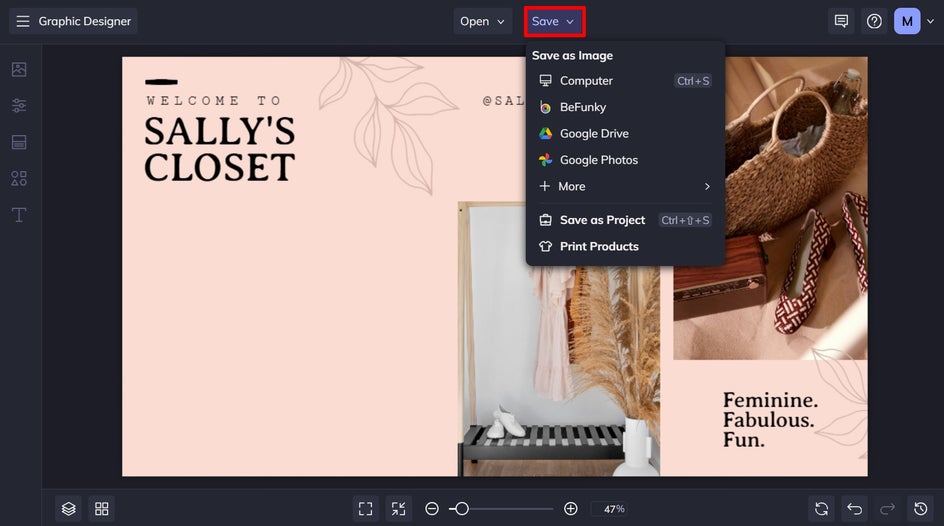
Task: Click the Graphic Designer title button
Action: pyautogui.click(x=73, y=22)
